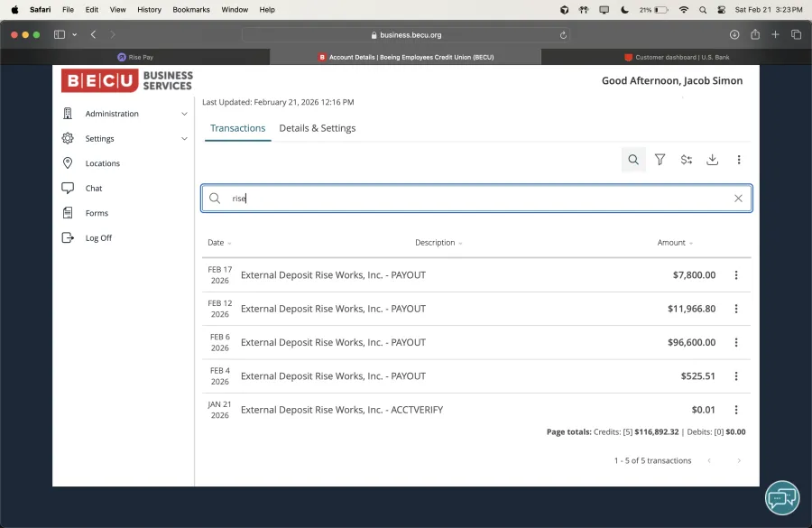
Task: Open options for the $11,966.80 transaction
Action: (736, 309)
